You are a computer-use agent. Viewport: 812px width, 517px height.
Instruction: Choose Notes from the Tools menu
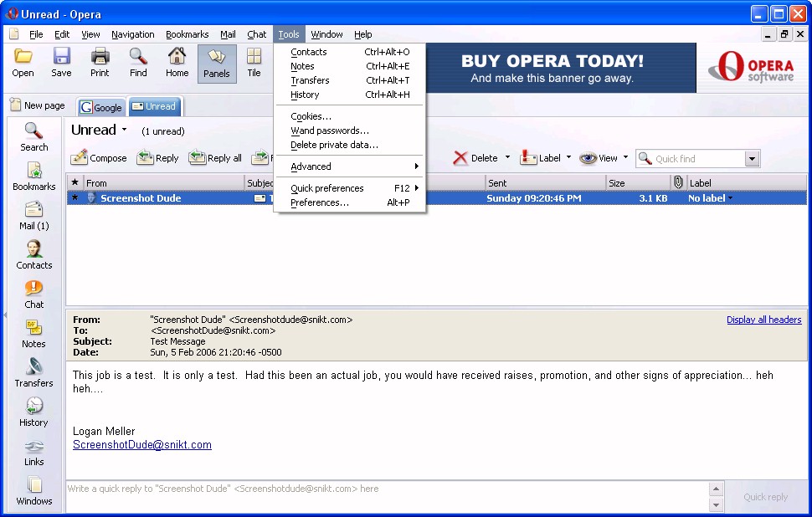click(x=350, y=66)
